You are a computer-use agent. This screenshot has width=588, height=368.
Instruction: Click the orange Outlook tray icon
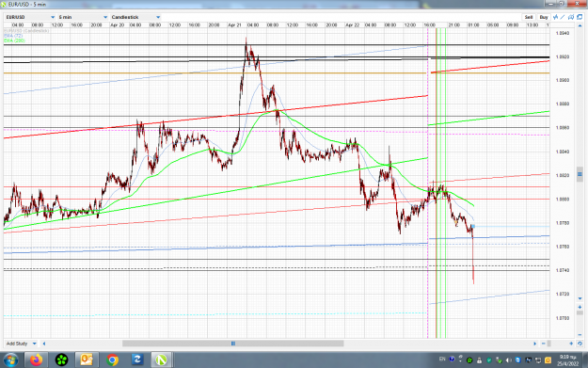548,360
